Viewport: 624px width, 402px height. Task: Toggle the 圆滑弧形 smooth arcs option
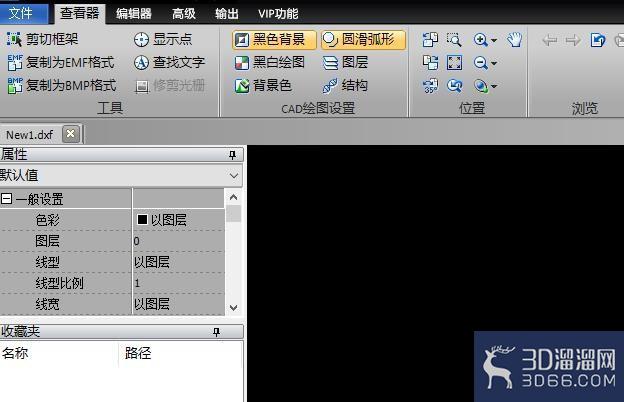click(x=363, y=39)
